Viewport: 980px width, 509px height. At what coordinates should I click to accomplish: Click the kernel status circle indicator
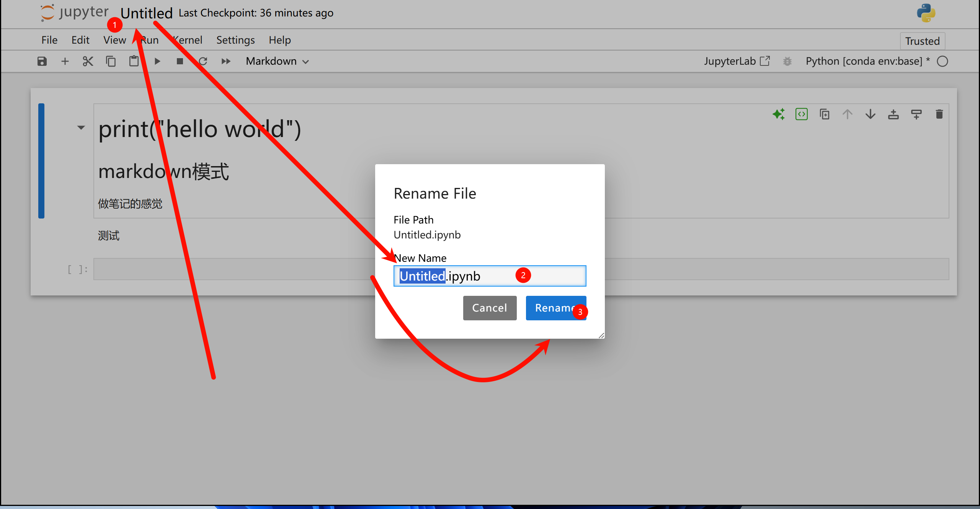tap(942, 61)
